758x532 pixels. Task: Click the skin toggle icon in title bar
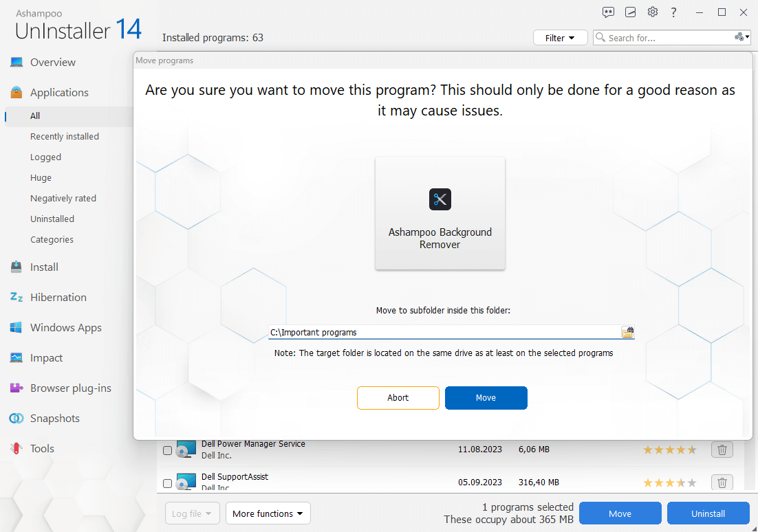click(630, 12)
